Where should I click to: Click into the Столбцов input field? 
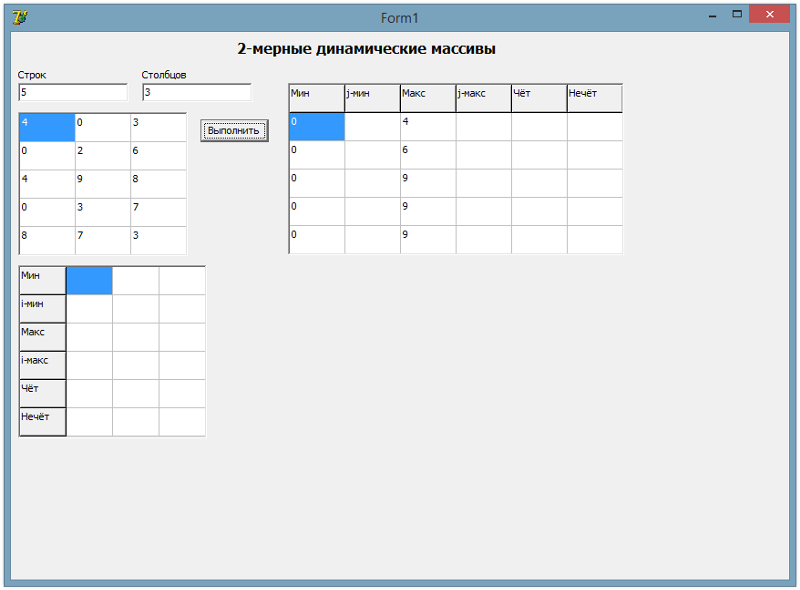[196, 92]
